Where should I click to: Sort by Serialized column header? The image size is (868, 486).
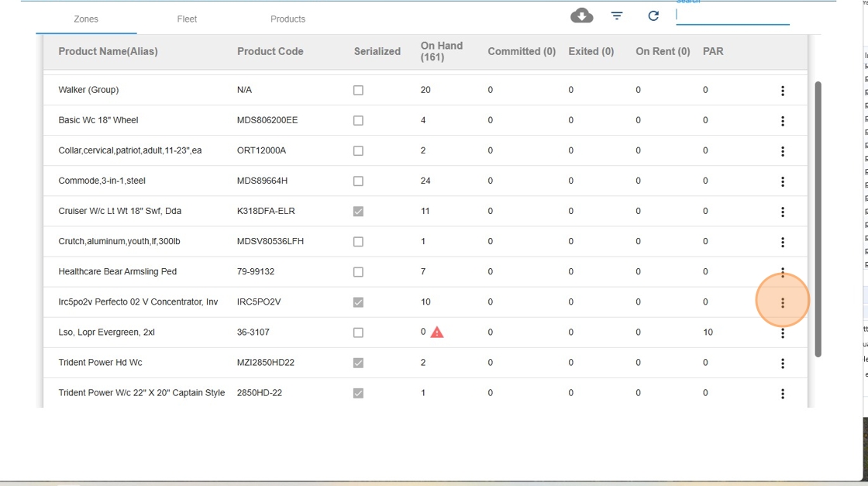pyautogui.click(x=377, y=51)
